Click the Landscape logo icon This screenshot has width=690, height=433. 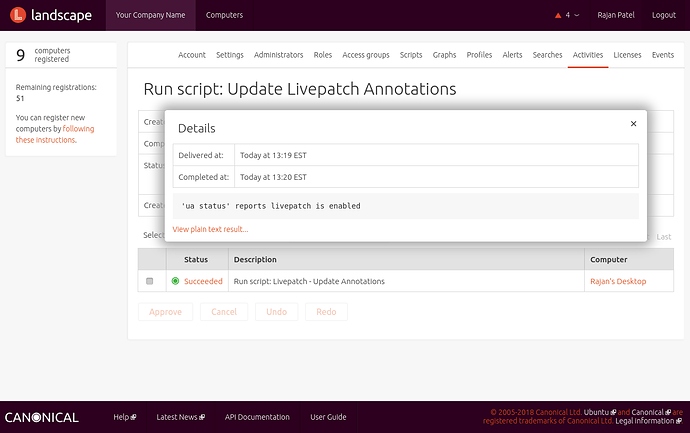click(x=18, y=15)
